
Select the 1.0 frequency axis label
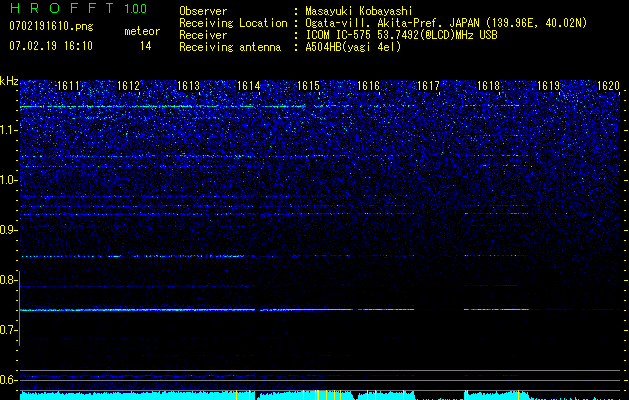pyautogui.click(x=9, y=180)
